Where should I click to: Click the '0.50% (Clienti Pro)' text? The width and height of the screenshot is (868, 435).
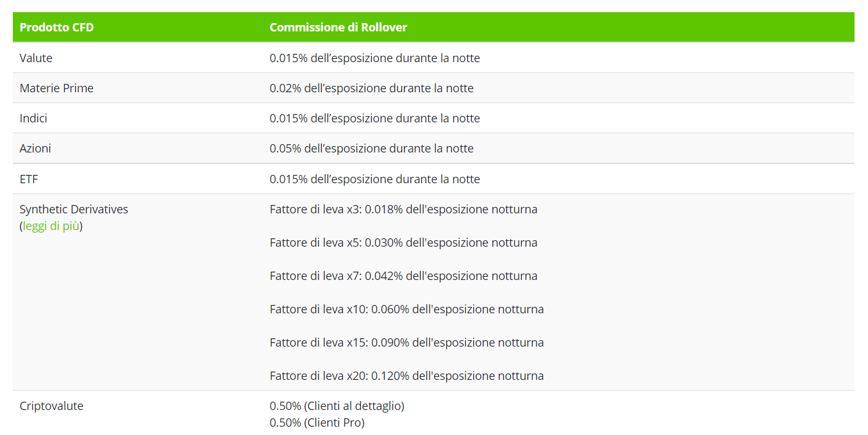tap(317, 422)
